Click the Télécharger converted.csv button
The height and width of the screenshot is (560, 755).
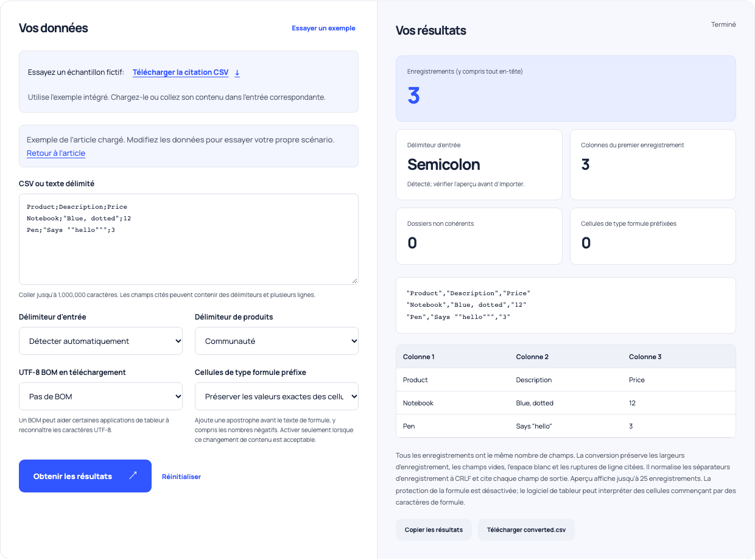(x=526, y=530)
